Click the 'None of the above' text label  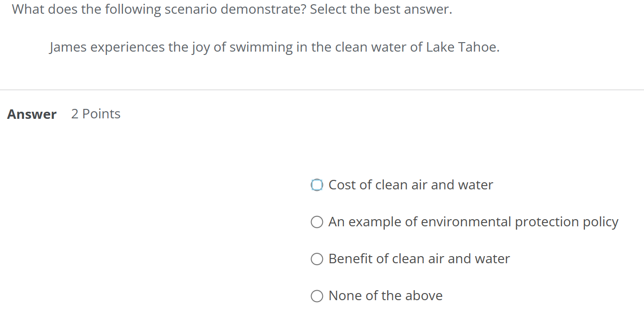pyautogui.click(x=385, y=296)
